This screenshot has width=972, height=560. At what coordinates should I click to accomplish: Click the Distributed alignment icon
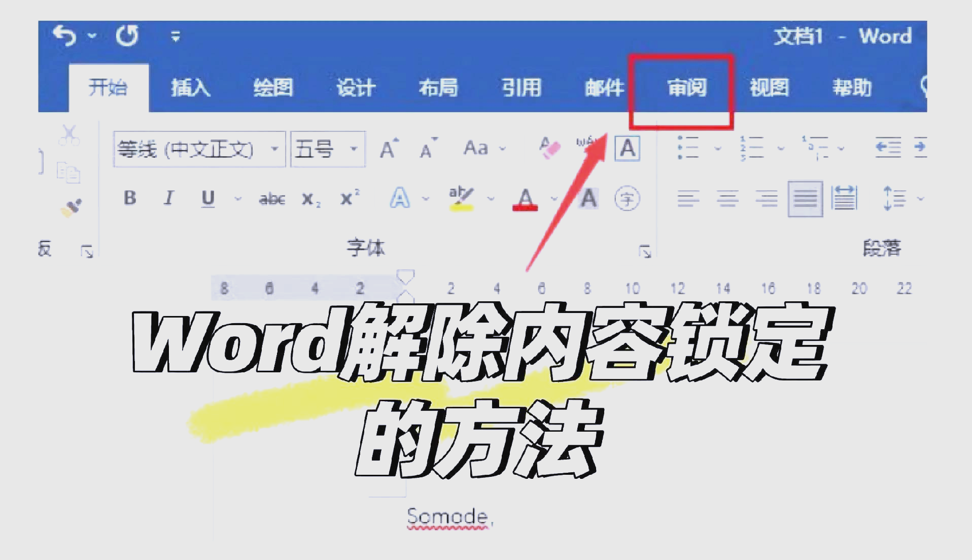pyautogui.click(x=844, y=198)
